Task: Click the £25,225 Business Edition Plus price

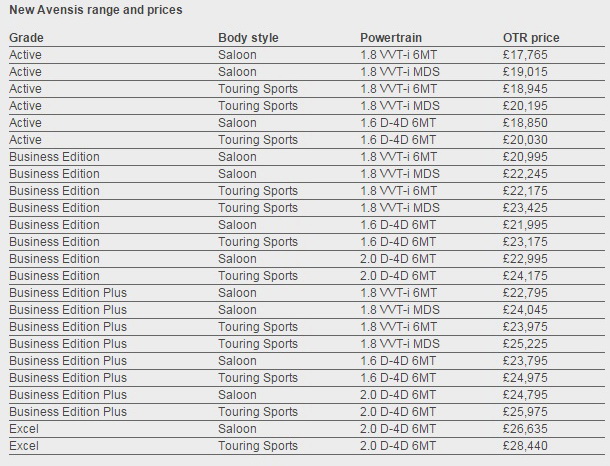Action: pos(525,344)
